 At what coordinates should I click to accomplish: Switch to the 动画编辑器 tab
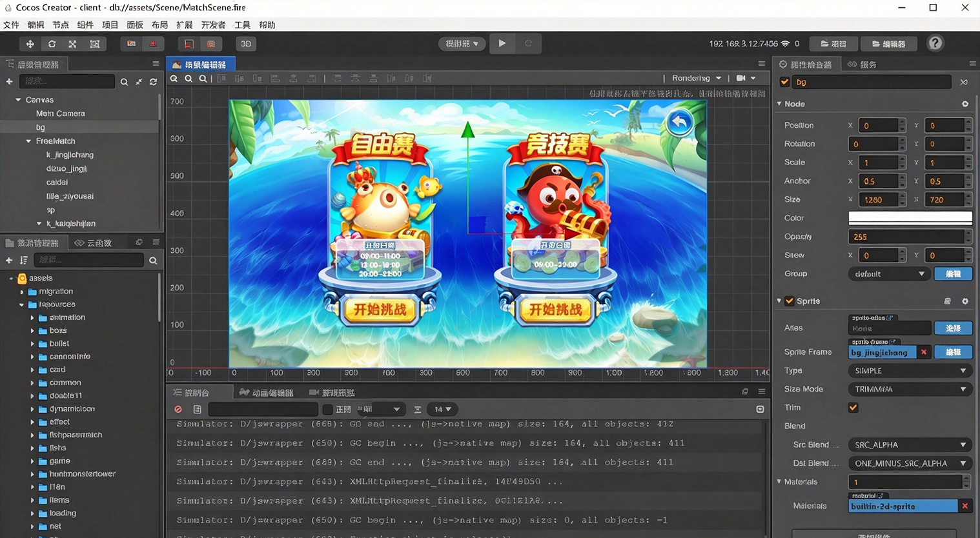click(266, 393)
